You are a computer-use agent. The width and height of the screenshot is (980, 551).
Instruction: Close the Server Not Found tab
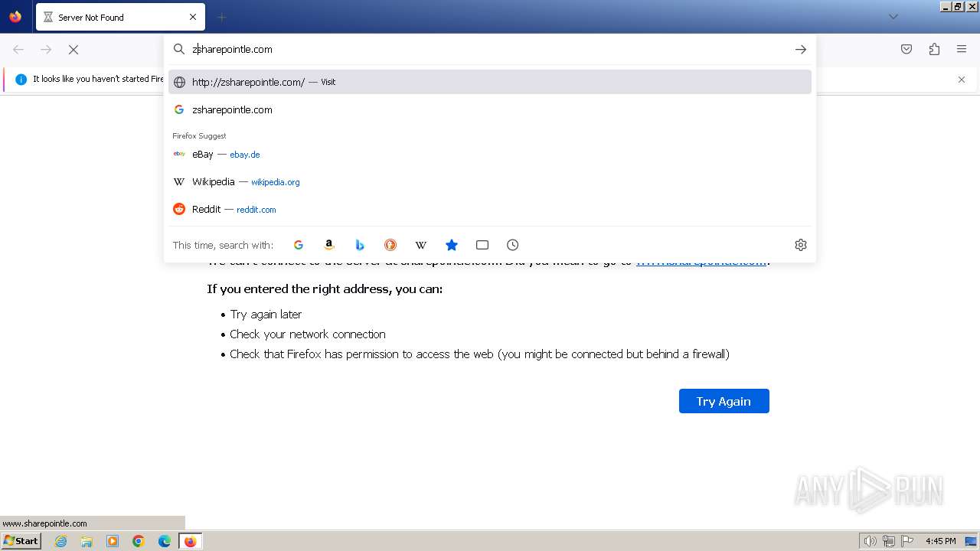tap(193, 17)
